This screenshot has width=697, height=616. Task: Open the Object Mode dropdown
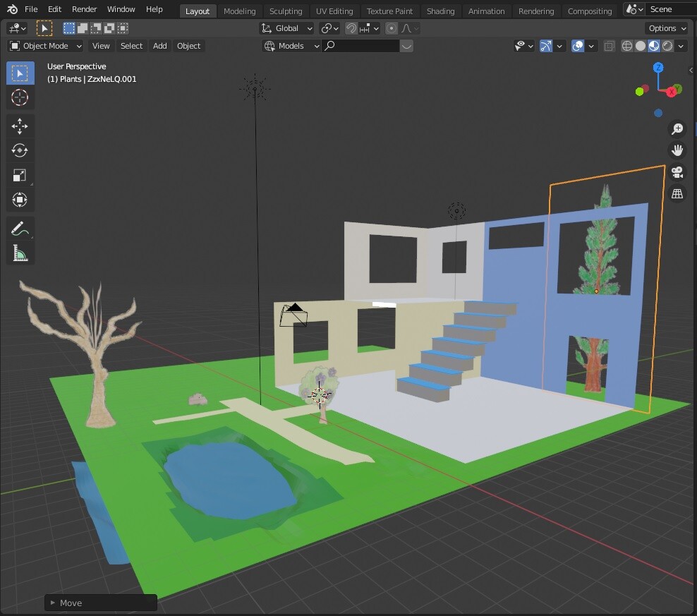pos(44,46)
